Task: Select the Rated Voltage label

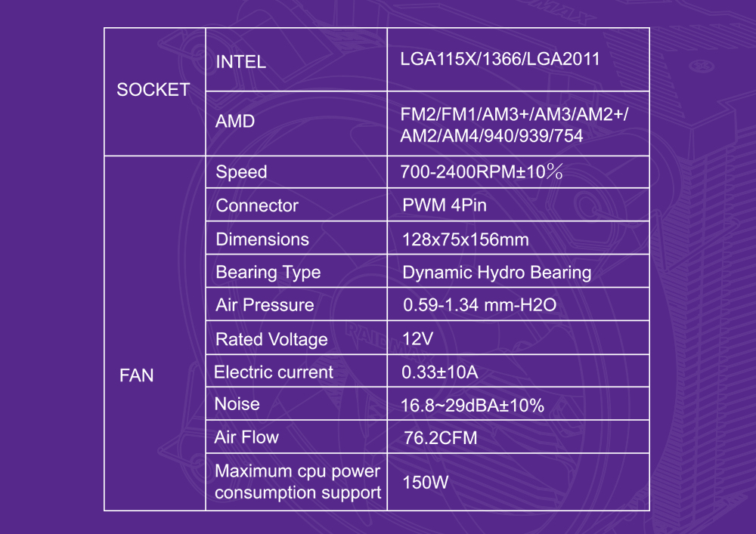Action: pyautogui.click(x=271, y=339)
